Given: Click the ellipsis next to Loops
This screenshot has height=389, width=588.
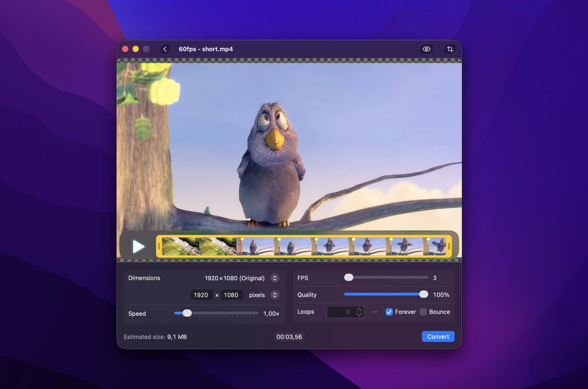Looking at the screenshot, I should (374, 312).
